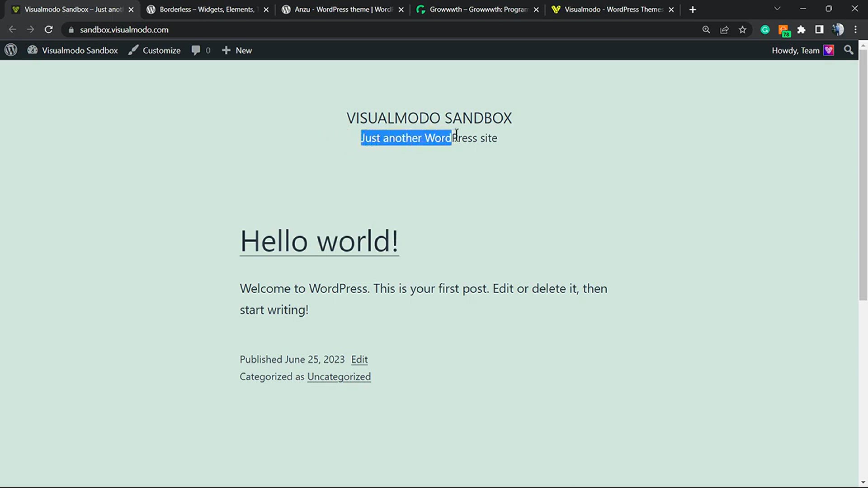
Task: Click the Just another WordPress site tagline
Action: pyautogui.click(x=429, y=138)
